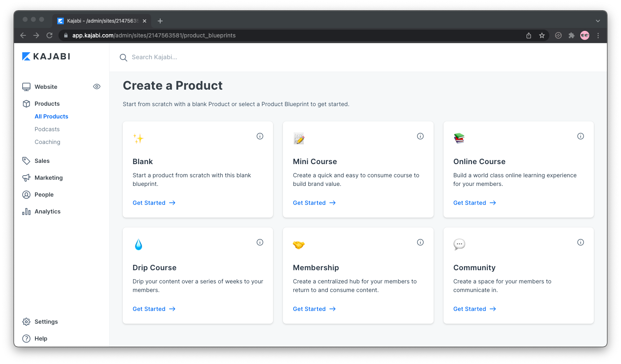Open the Website menu item
Viewport: 621px width, 364px height.
tap(46, 87)
